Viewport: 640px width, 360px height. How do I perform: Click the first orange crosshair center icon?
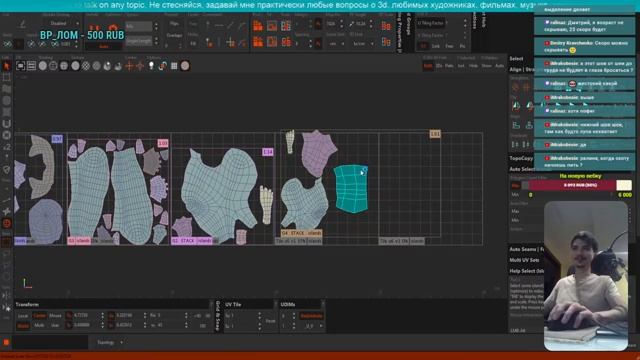(x=129, y=66)
